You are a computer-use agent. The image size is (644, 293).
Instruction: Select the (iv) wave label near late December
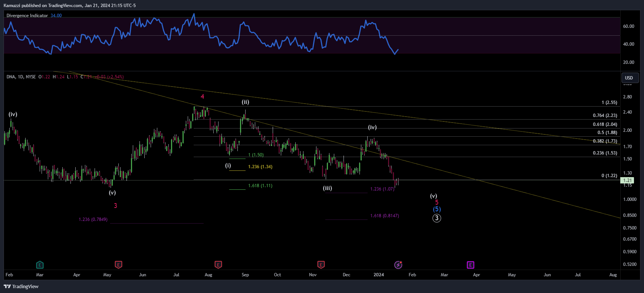(372, 127)
